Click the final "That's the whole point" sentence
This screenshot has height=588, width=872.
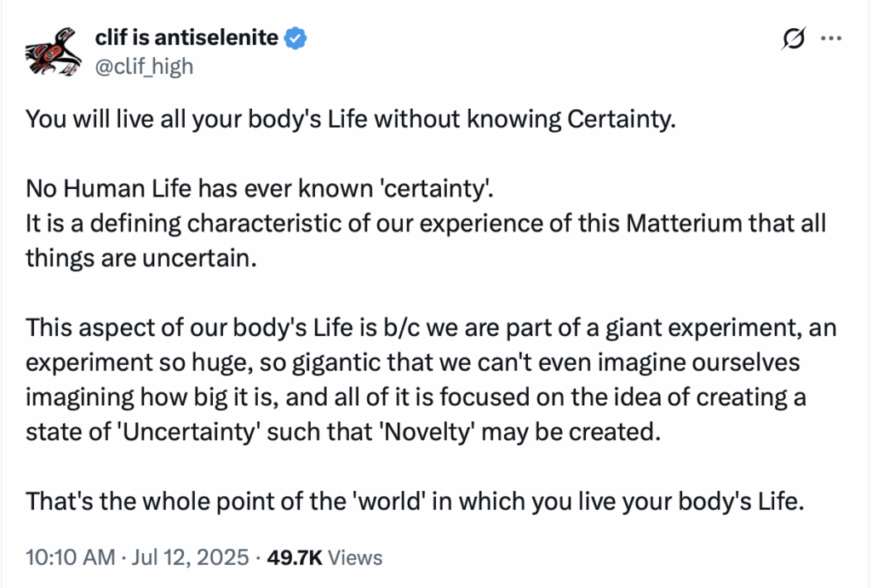[415, 501]
